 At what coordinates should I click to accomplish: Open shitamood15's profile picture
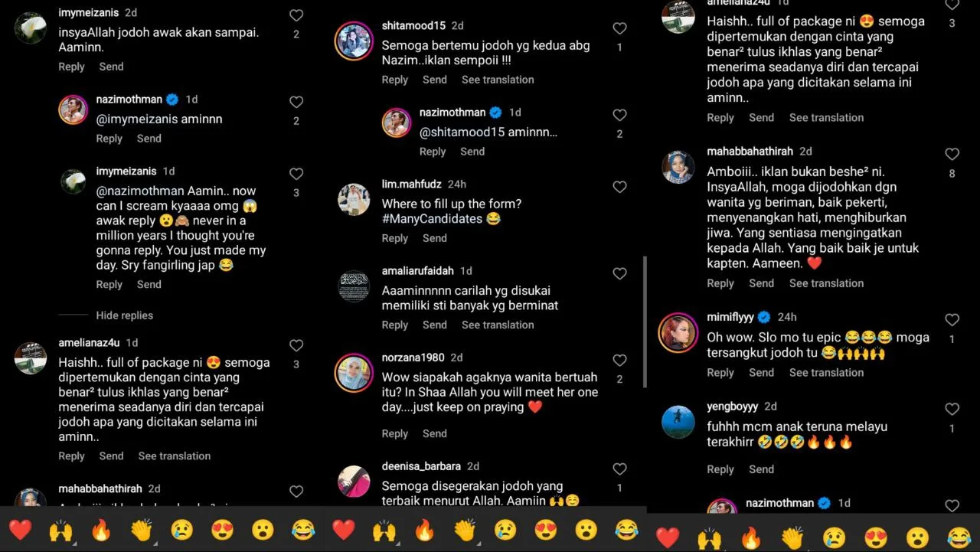(354, 41)
